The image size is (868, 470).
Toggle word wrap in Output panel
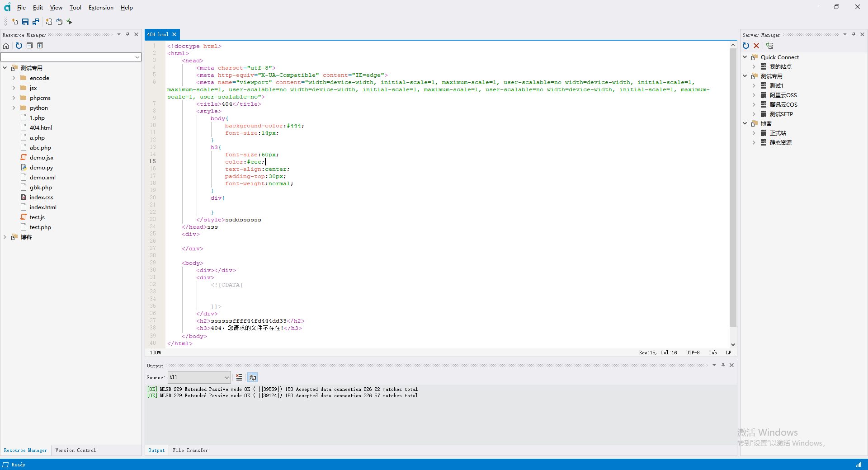pos(252,377)
